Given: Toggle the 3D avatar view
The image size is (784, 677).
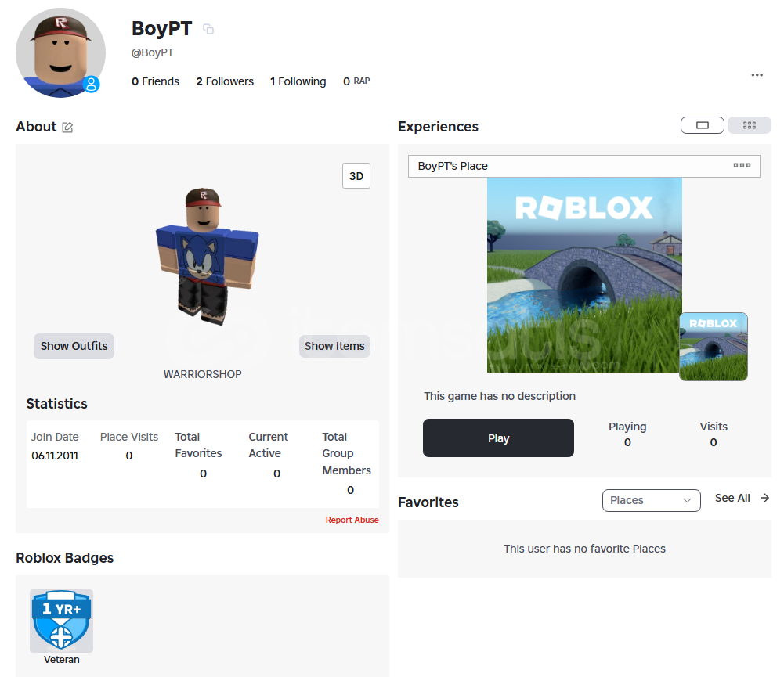Looking at the screenshot, I should pyautogui.click(x=356, y=176).
